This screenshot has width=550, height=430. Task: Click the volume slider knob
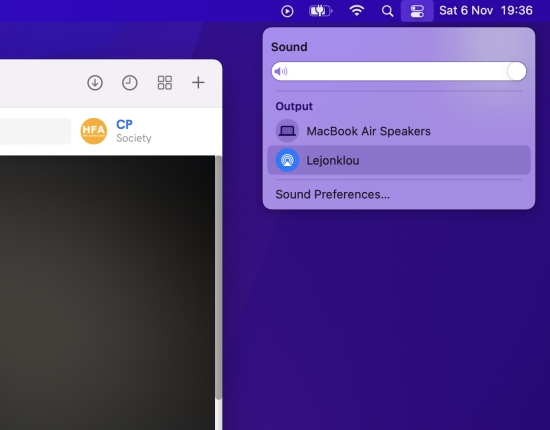pos(517,71)
